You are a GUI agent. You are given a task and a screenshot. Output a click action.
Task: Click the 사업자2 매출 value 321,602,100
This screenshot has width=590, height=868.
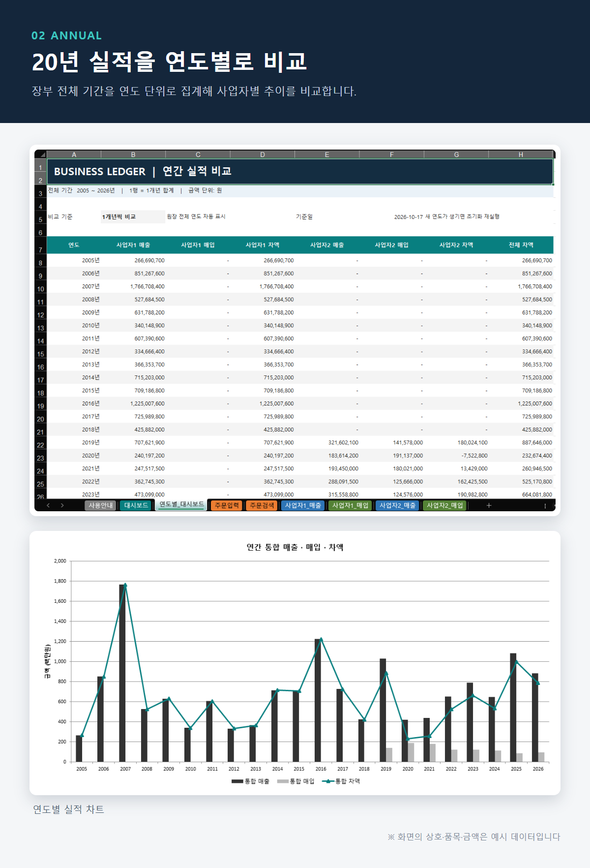coord(327,442)
